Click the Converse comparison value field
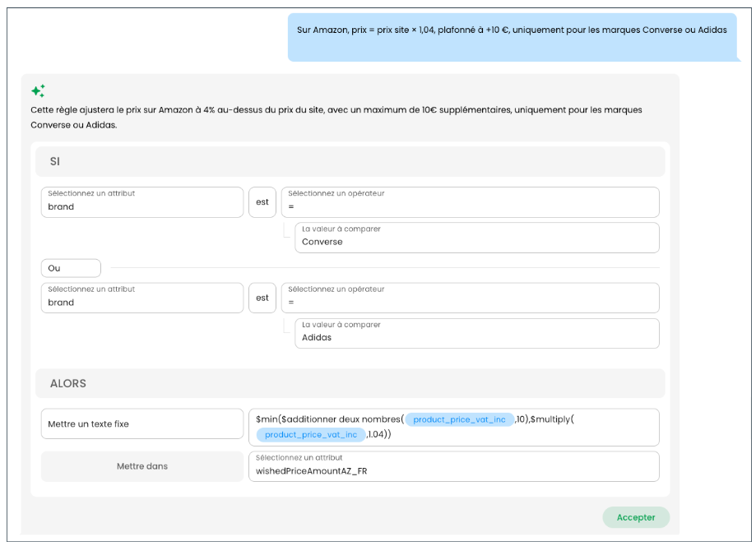Screen dimensions: 756x546 click(476, 238)
